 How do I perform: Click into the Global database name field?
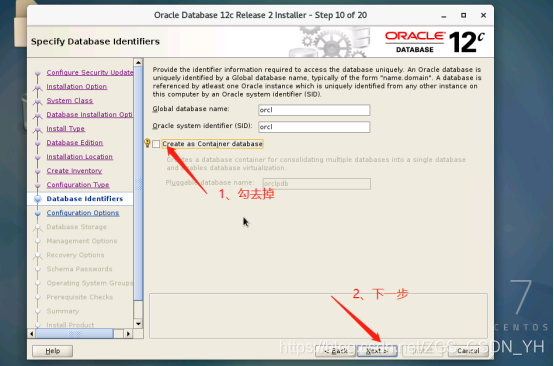(314, 110)
